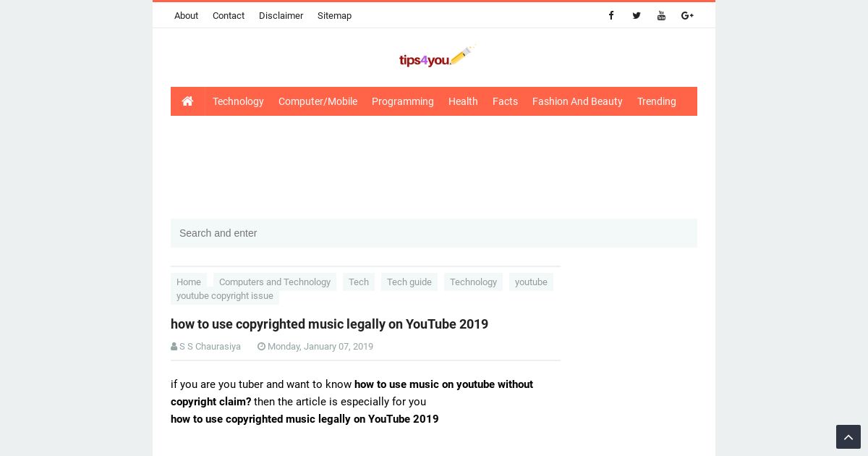Open the Twitter social icon
This screenshot has width=868, height=456.
coord(637,15)
